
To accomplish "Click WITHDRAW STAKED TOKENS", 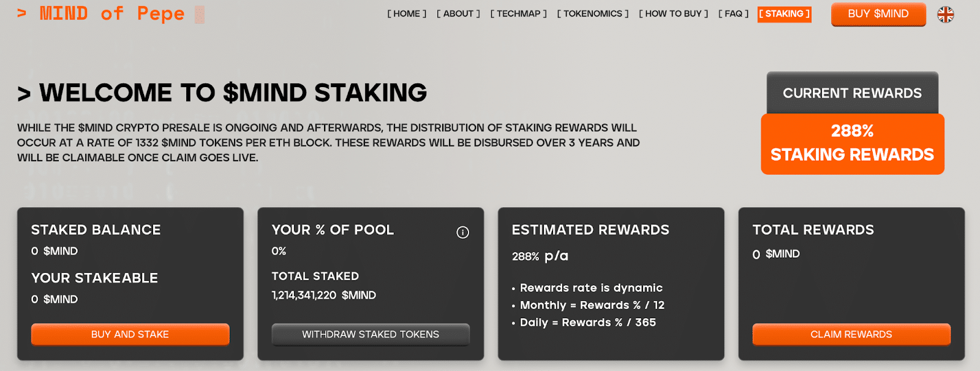I will [371, 334].
